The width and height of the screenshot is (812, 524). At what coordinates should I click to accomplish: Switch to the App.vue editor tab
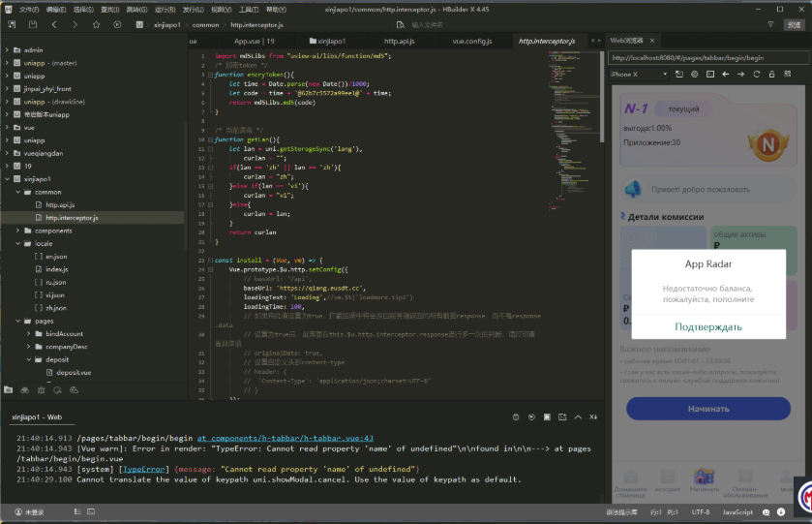[x=255, y=41]
